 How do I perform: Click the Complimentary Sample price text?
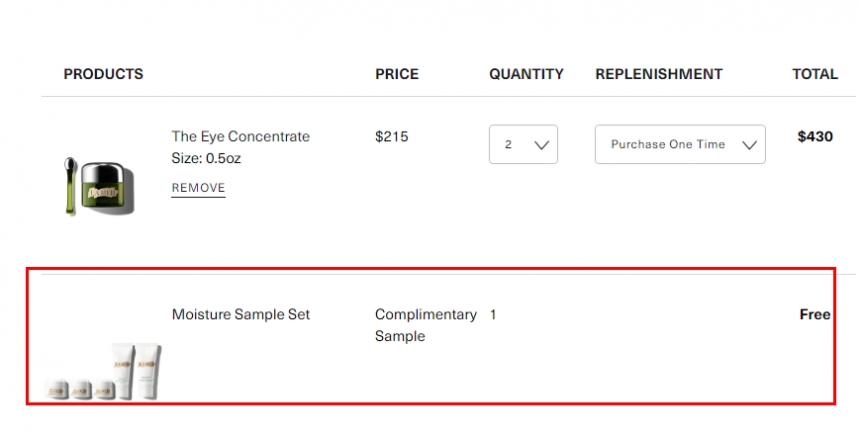click(425, 325)
